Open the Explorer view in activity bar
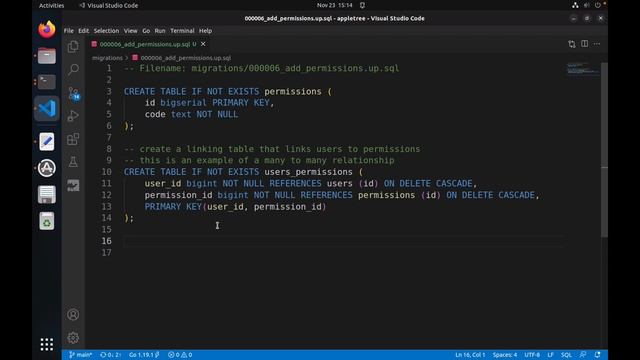This screenshot has width=640, height=360. [73, 47]
